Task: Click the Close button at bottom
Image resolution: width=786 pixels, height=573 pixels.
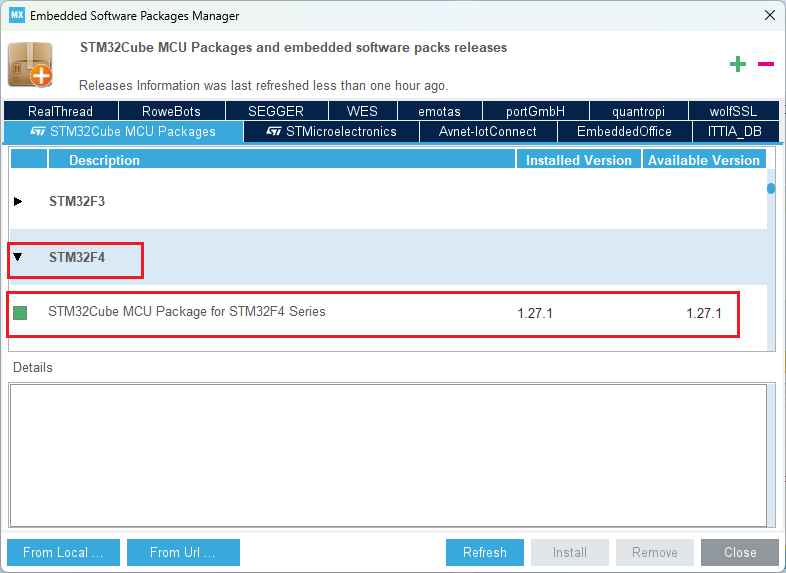Action: point(740,552)
